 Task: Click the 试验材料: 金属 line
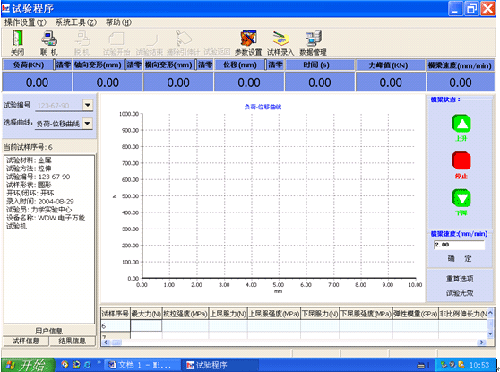coord(29,160)
